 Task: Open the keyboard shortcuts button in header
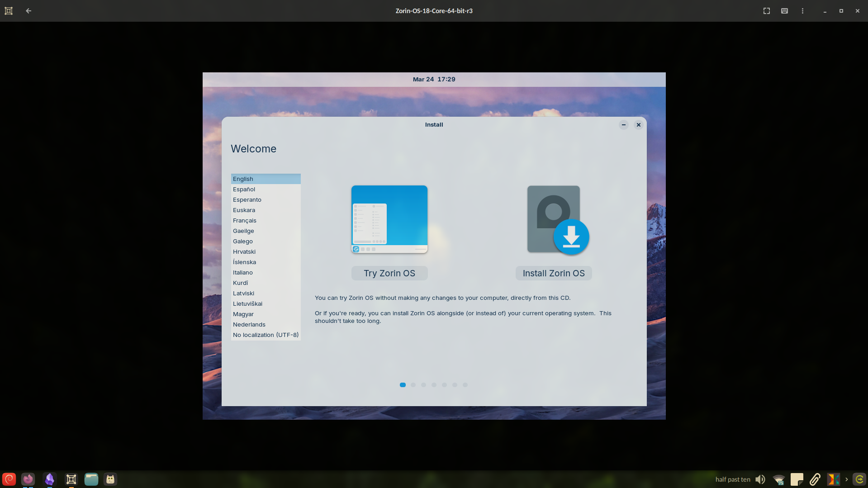point(785,11)
